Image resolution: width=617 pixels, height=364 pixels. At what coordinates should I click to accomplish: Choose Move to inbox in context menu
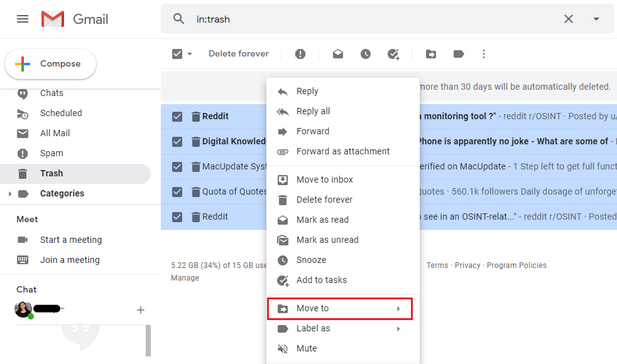[343, 179]
